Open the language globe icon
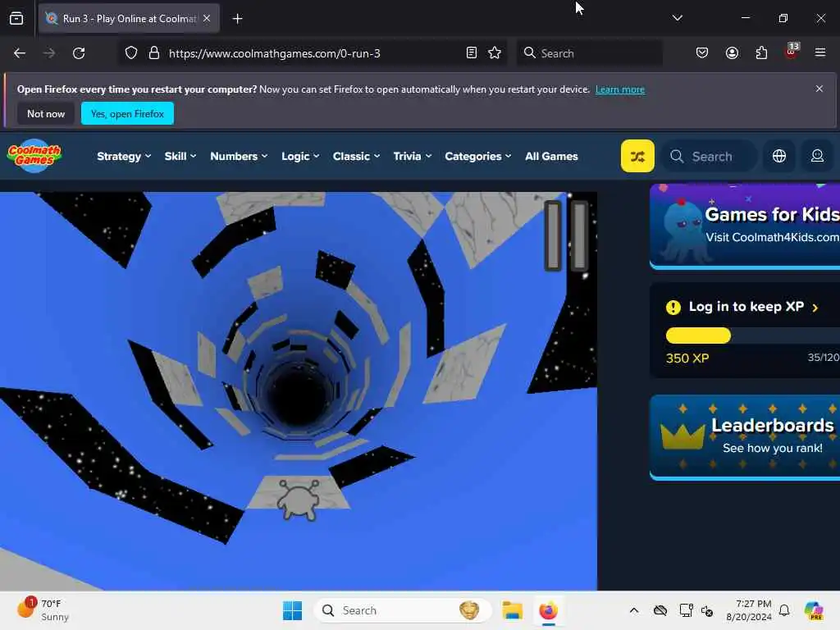Viewport: 840px width, 630px height. [x=779, y=156]
